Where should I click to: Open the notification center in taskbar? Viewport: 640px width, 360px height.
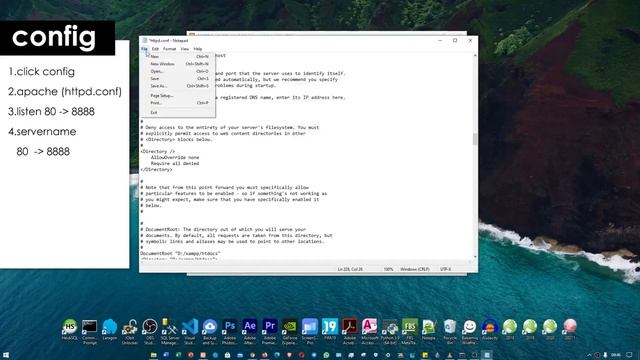[629, 355]
